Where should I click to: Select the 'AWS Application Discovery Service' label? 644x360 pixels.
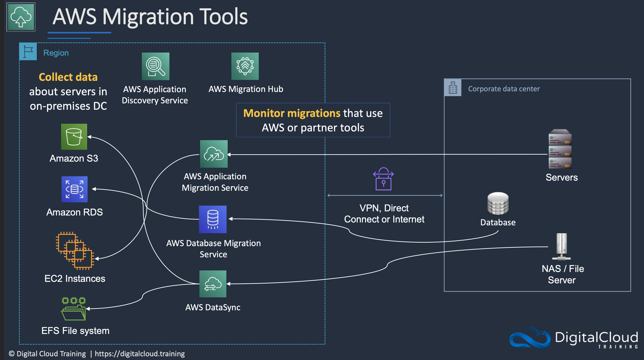[x=155, y=95]
